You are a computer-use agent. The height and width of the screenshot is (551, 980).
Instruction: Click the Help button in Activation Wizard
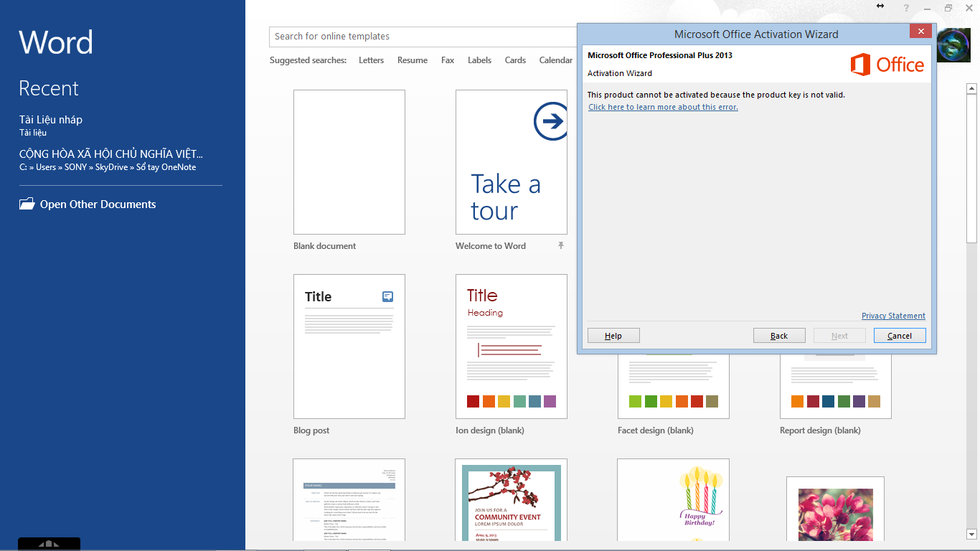point(613,336)
